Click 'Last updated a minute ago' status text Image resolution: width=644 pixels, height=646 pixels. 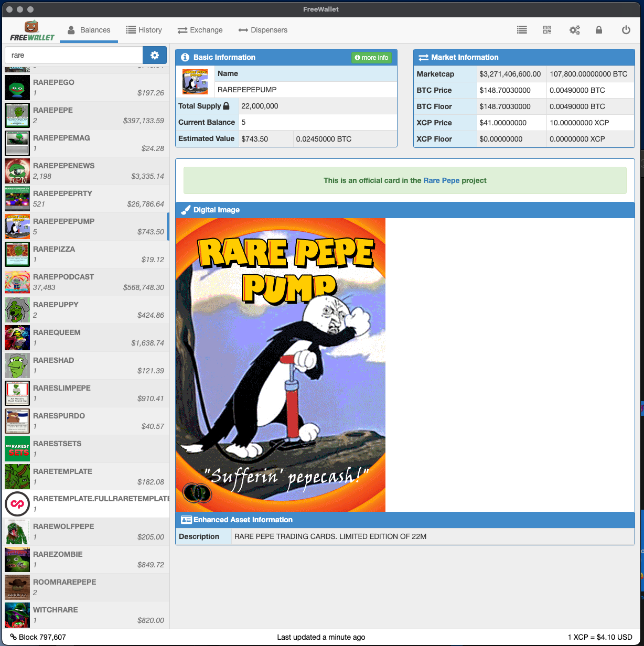pos(321,637)
